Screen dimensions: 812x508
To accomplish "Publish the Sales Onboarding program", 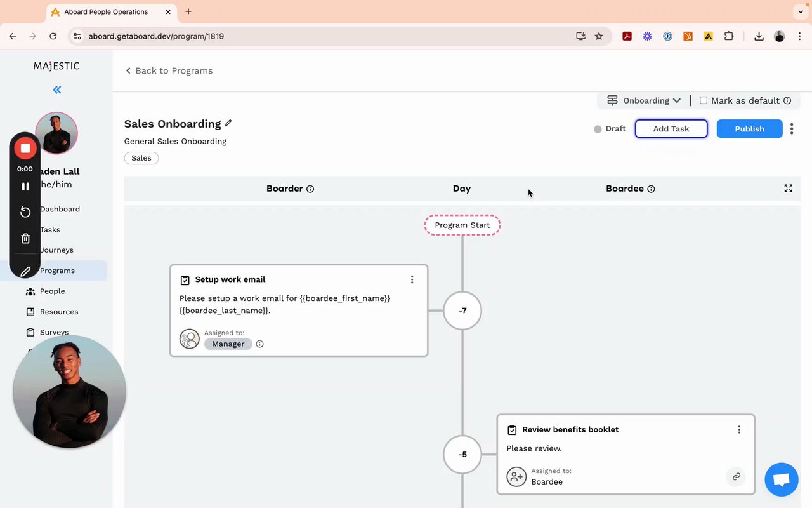I will click(x=749, y=129).
